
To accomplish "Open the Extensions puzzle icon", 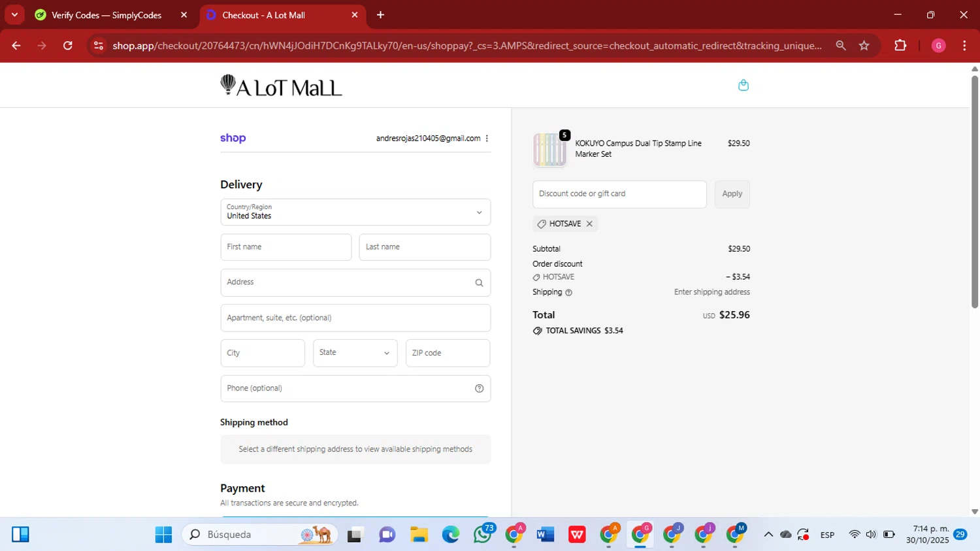I will coord(900,46).
